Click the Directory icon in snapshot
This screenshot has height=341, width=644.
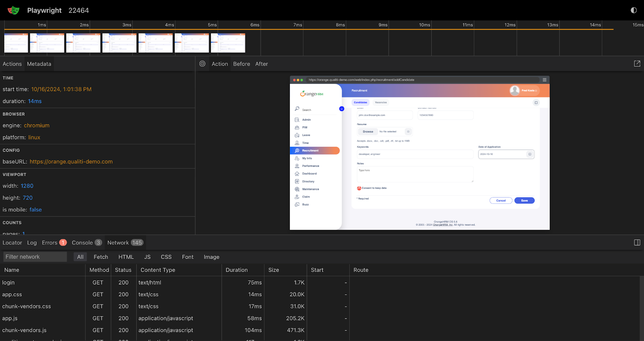coord(297,181)
